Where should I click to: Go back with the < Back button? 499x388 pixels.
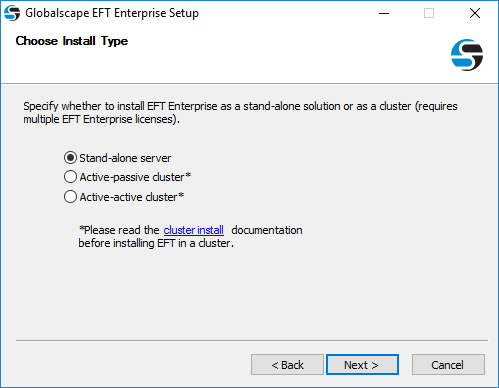287,365
